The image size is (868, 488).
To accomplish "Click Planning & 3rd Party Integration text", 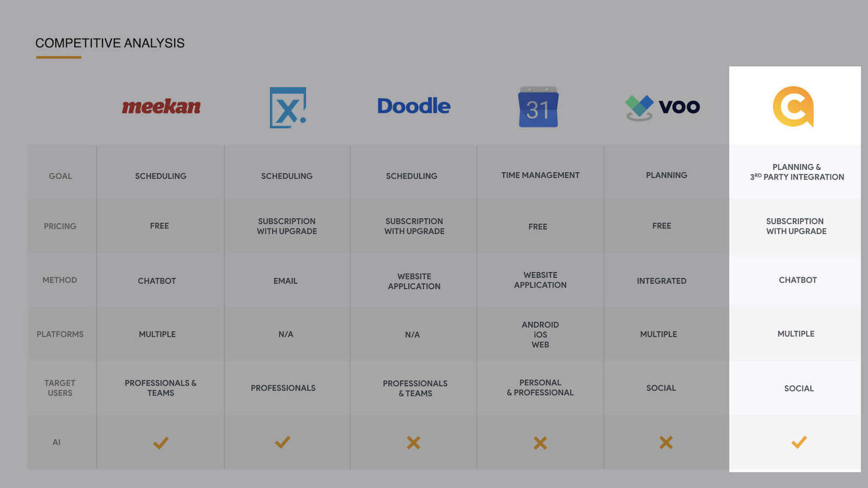I will point(797,172).
